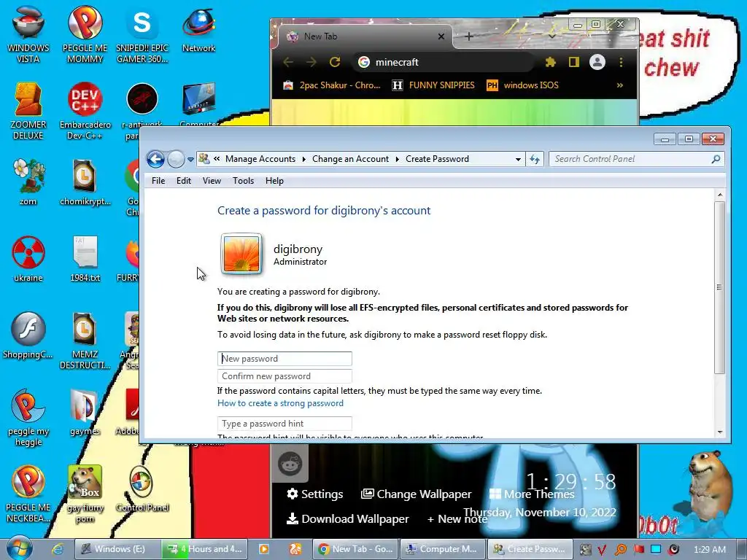Open the windows ISOS bookmark

(522, 85)
